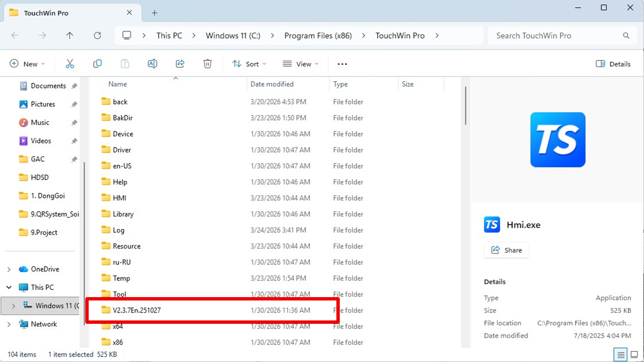
Task: Click Program Files (x86) in address bar
Action: coord(318,35)
